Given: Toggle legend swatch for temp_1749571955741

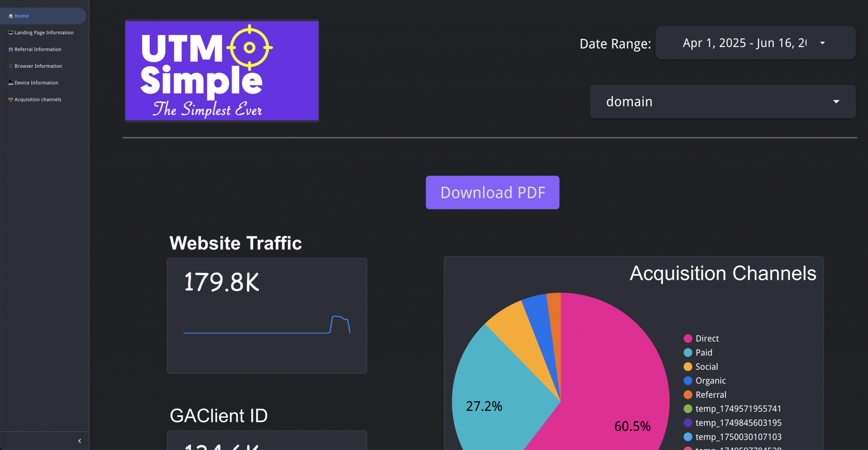Looking at the screenshot, I should pyautogui.click(x=688, y=409).
